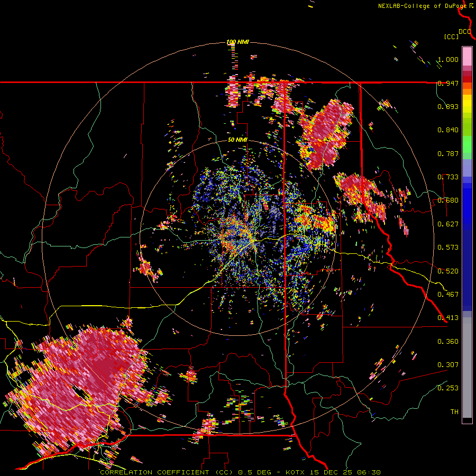This screenshot has height=476, width=476.
Task: Select the 0.413 legend value
Action: click(448, 318)
